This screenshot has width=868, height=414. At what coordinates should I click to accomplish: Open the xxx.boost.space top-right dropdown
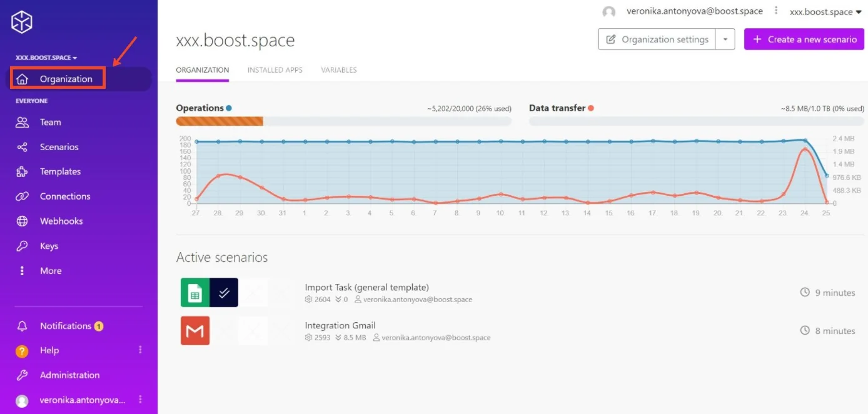coord(825,12)
